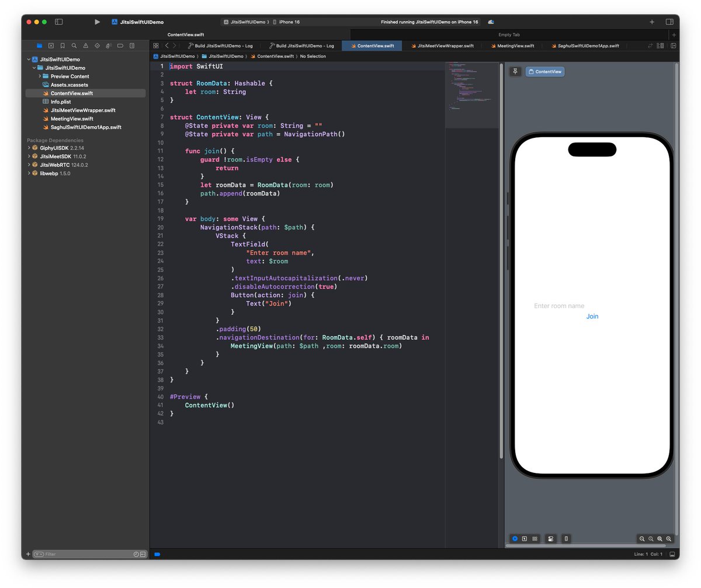
Task: Open the Debug navigator icon
Action: click(x=109, y=46)
